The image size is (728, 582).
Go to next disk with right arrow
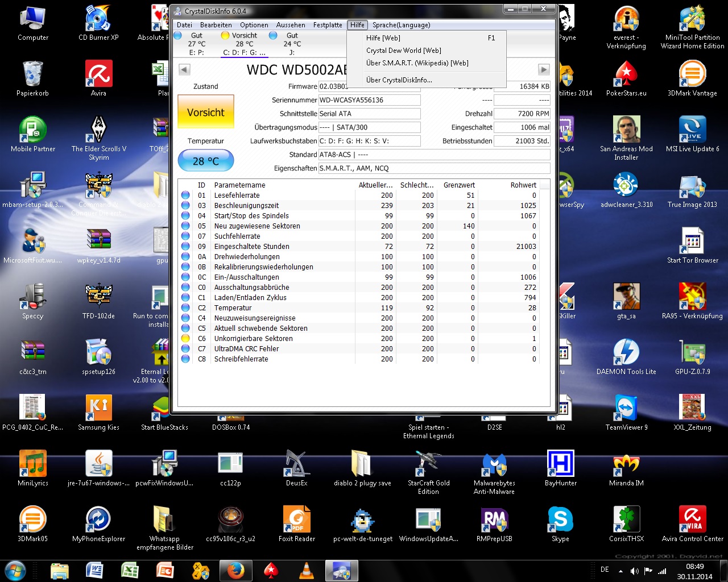[544, 69]
